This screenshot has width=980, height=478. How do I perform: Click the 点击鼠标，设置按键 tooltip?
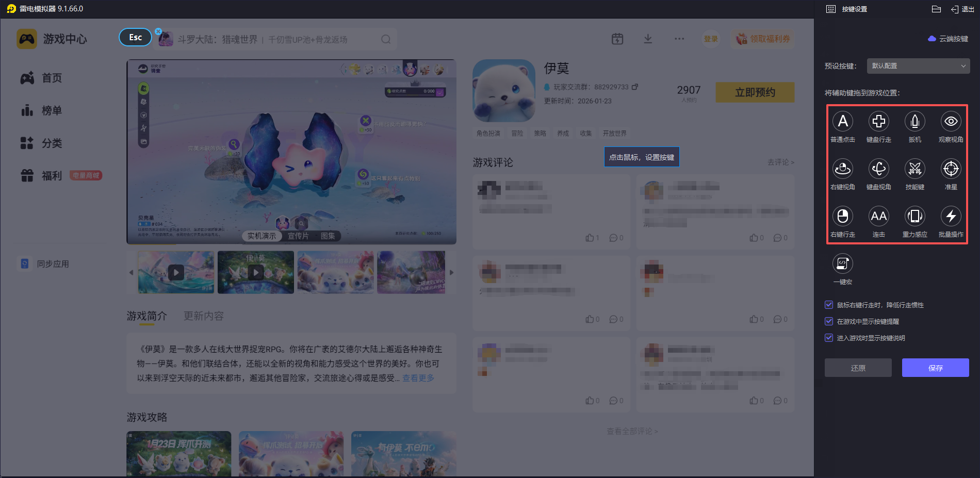642,157
